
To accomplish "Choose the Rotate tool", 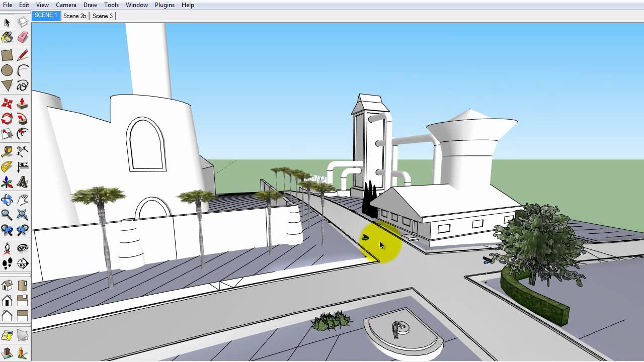I will click(x=7, y=119).
